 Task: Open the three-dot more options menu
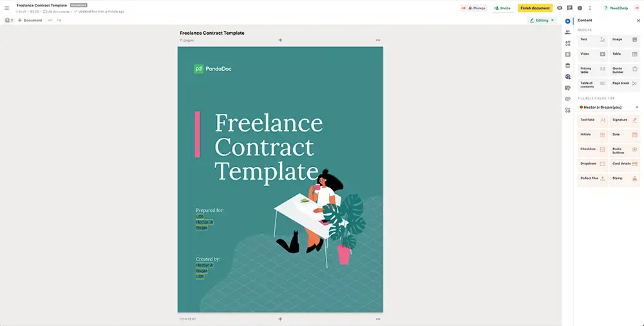click(x=590, y=8)
